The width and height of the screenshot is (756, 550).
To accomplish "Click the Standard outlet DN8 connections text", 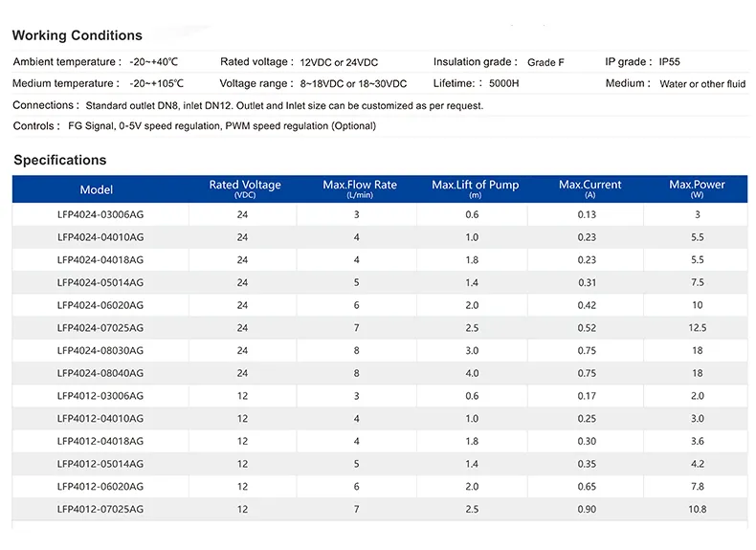I will [284, 105].
